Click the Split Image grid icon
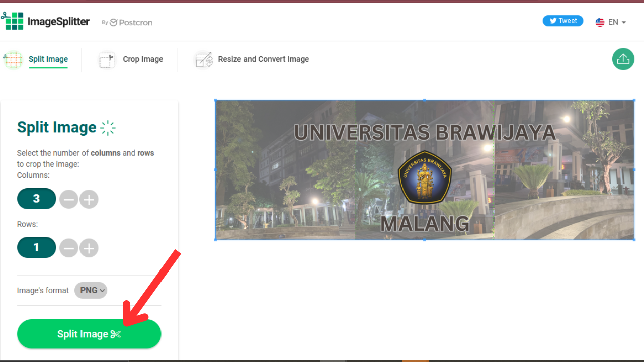This screenshot has height=362, width=644. point(13,60)
